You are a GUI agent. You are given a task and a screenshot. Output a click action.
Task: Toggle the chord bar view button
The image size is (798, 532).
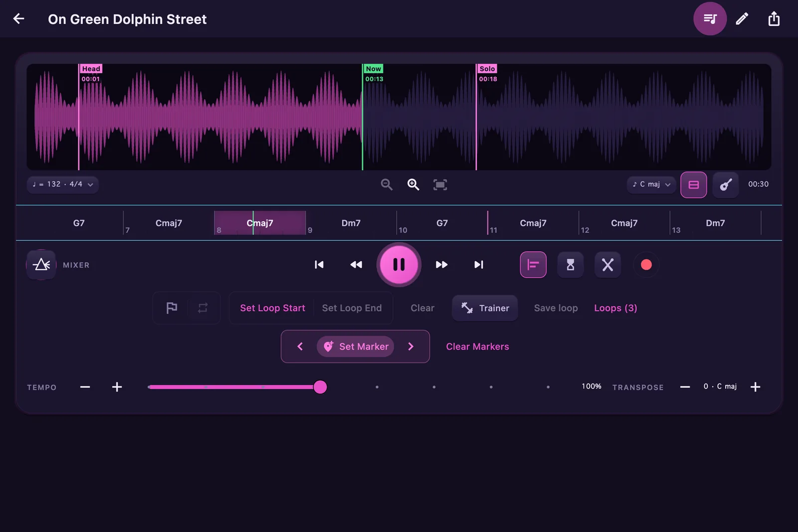tap(693, 184)
